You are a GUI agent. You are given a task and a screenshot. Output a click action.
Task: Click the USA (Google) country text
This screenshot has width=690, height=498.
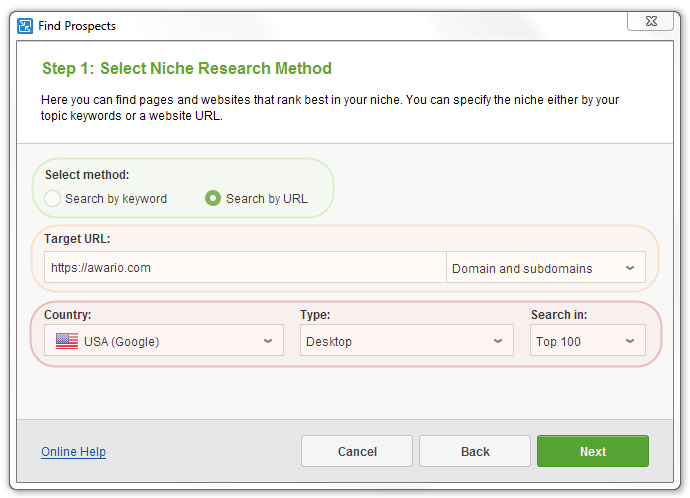pyautogui.click(x=121, y=342)
